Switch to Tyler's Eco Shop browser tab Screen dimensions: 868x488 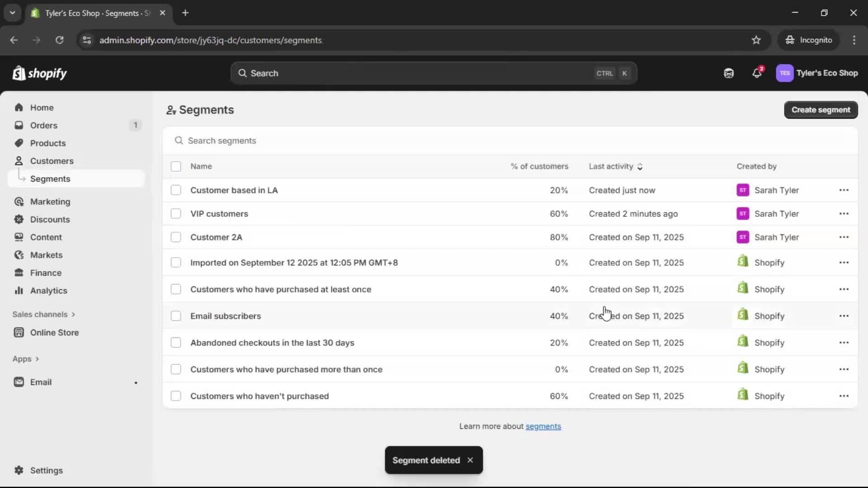pyautogui.click(x=90, y=13)
